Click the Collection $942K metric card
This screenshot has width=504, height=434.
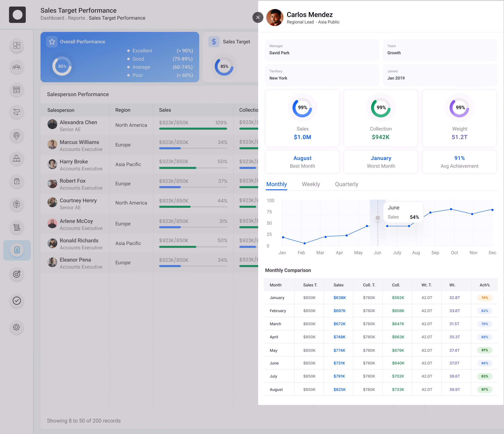click(381, 118)
